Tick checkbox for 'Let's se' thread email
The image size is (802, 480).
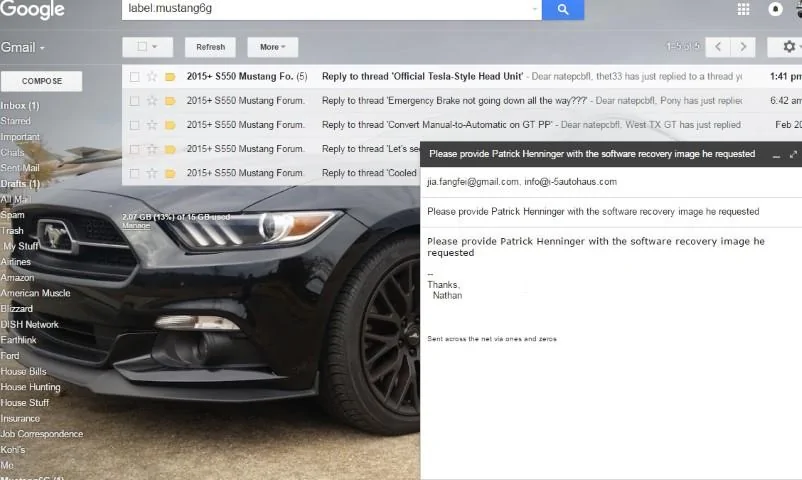coord(135,149)
